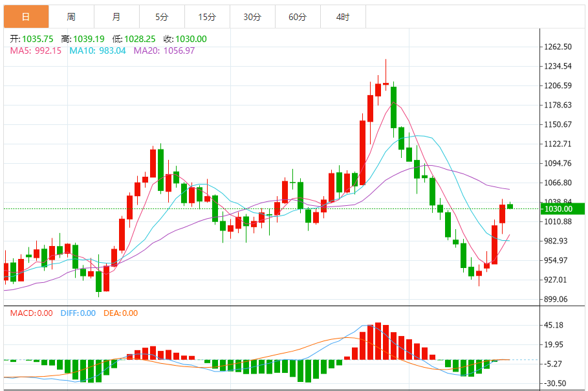Open the 60分 timeframe tab
The height and width of the screenshot is (391, 588).
coord(298,17)
